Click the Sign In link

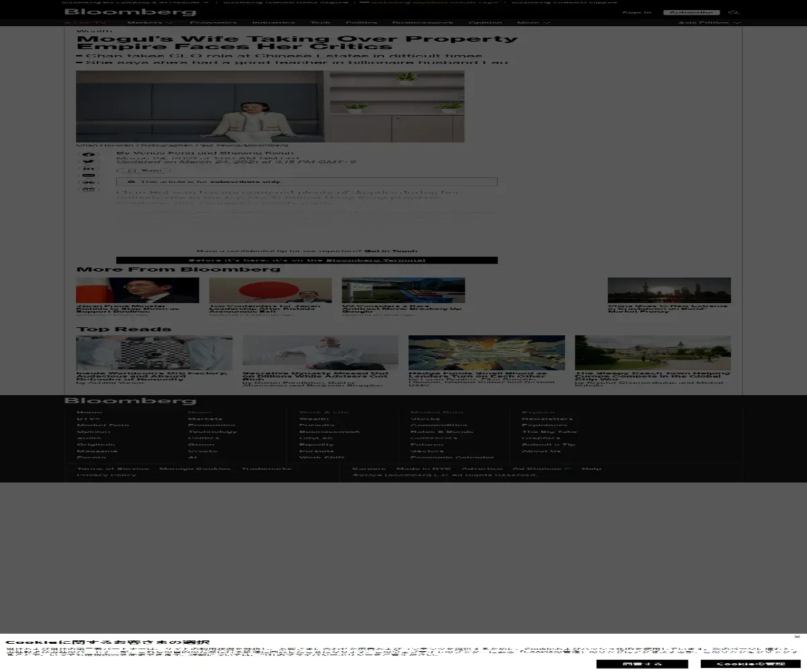pyautogui.click(x=637, y=12)
